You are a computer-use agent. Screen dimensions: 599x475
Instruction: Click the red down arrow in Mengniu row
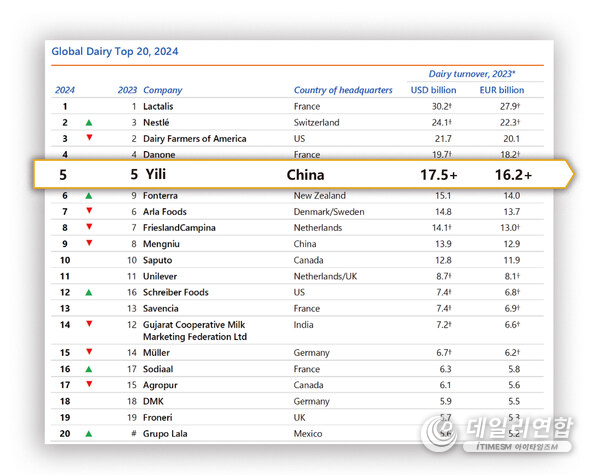coord(89,243)
